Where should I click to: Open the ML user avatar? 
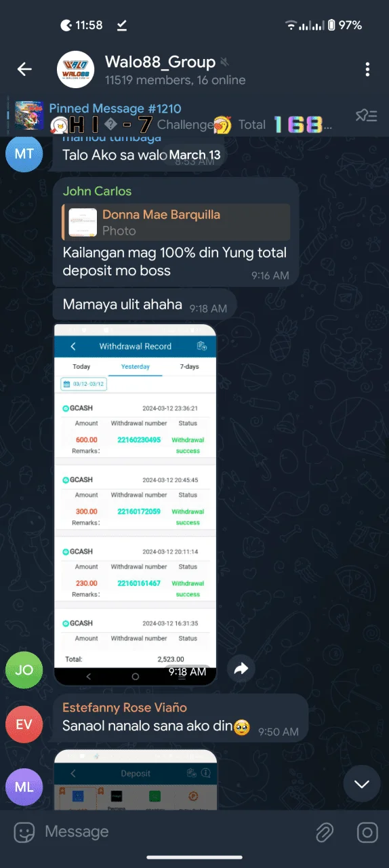24,787
